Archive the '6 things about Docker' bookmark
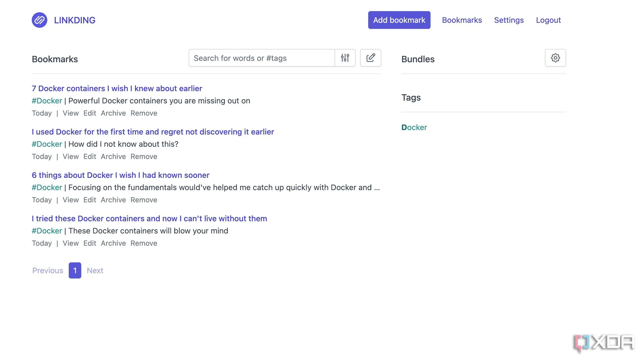644x363 pixels. click(x=113, y=200)
